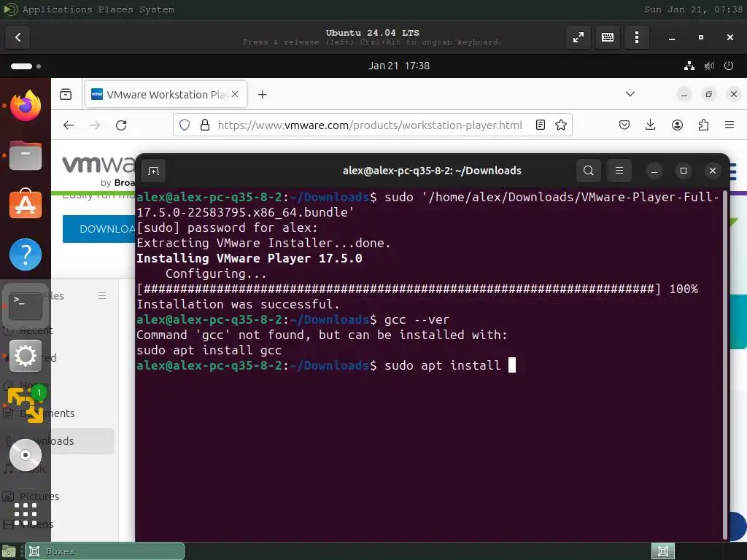Open Pictures in Files sidebar
This screenshot has width=747, height=560.
(x=39, y=496)
